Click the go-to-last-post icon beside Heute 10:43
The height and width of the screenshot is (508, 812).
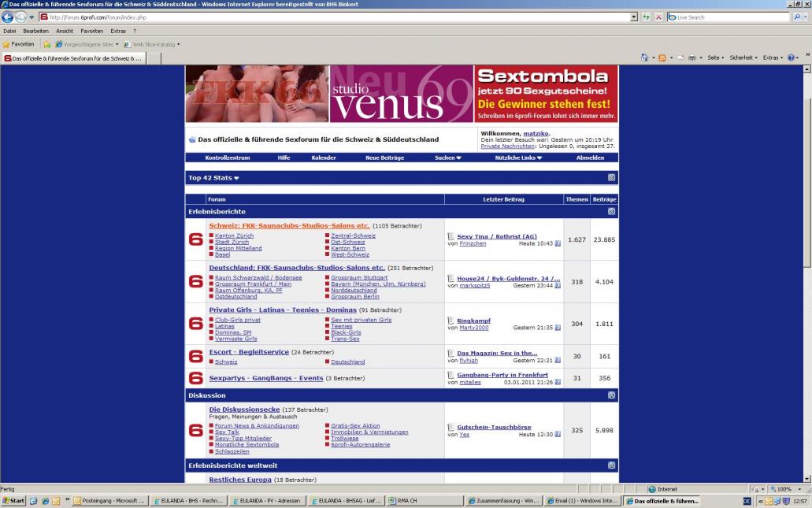(558, 243)
